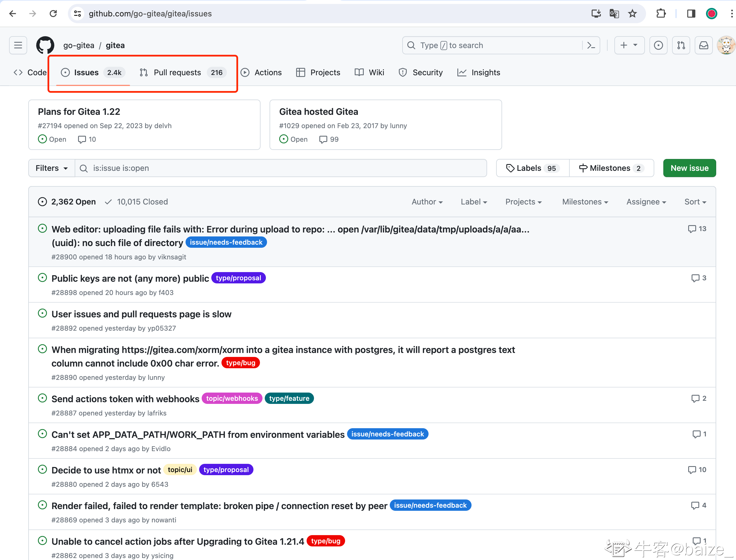Click the go-forward browser arrow
736x560 pixels.
[x=33, y=14]
